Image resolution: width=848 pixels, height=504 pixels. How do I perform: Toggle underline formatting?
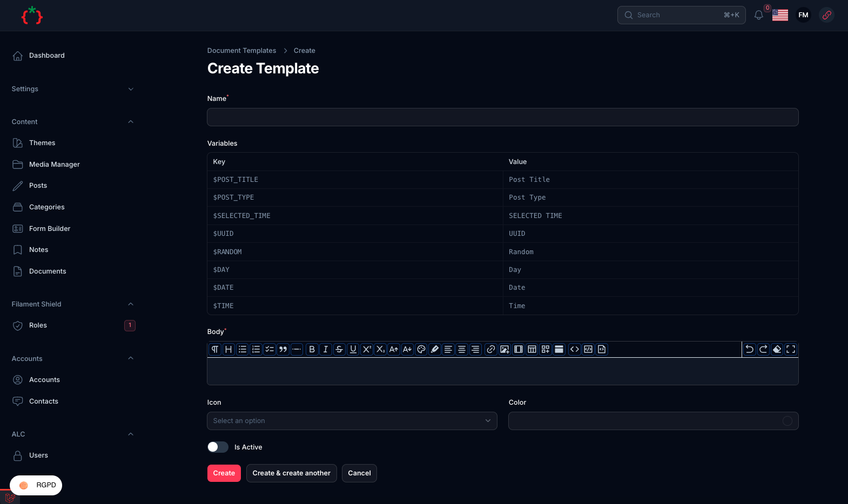(353, 349)
